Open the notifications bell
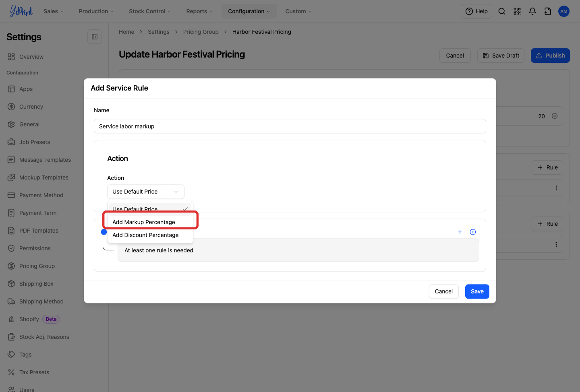Screen dimensions: 580x392 532,11
